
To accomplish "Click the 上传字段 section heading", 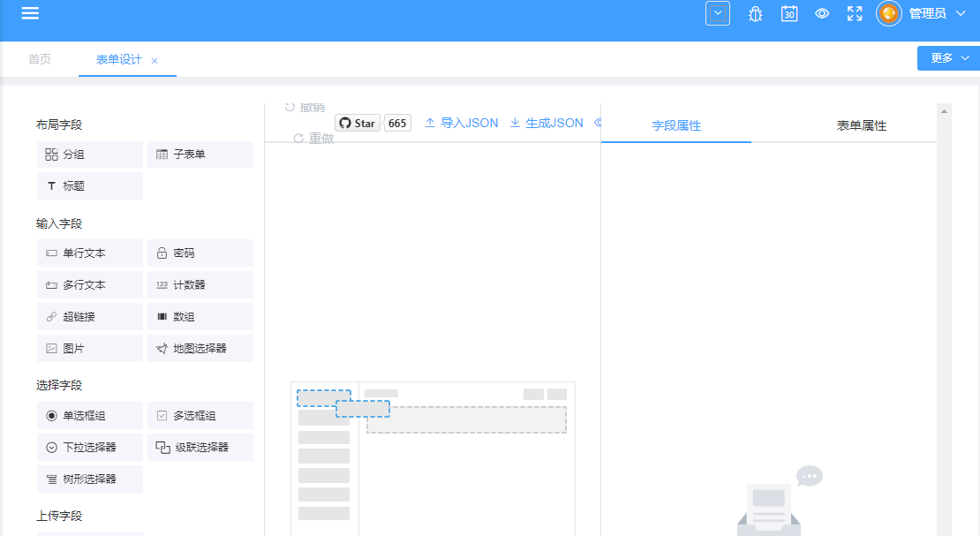I will pyautogui.click(x=59, y=516).
